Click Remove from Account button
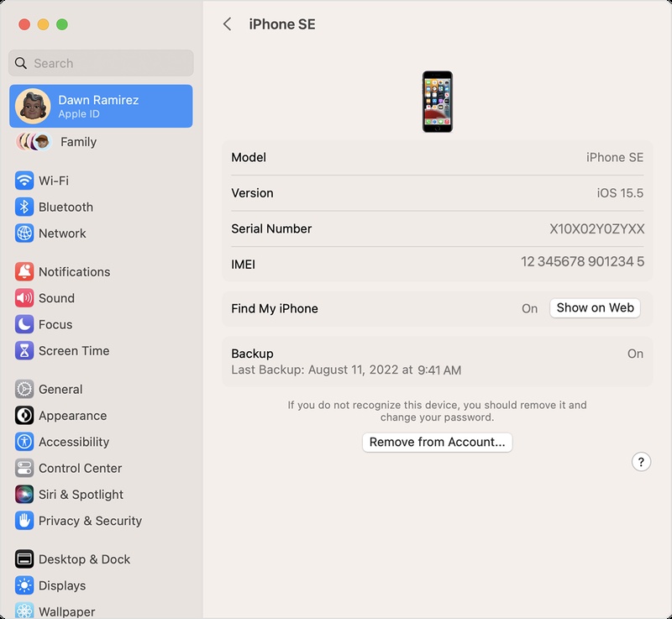The width and height of the screenshot is (672, 619). click(437, 442)
